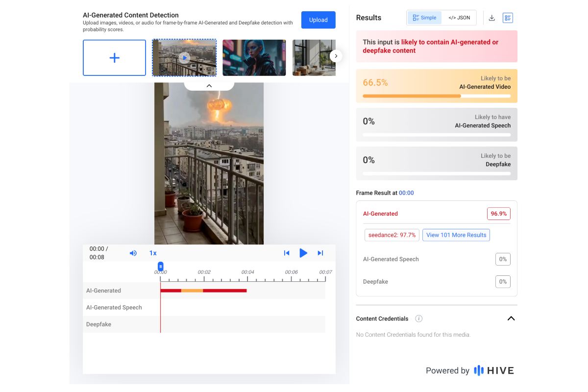Click the AI-Generated Speech timeline row label
This screenshot has width=588, height=392.
point(114,308)
